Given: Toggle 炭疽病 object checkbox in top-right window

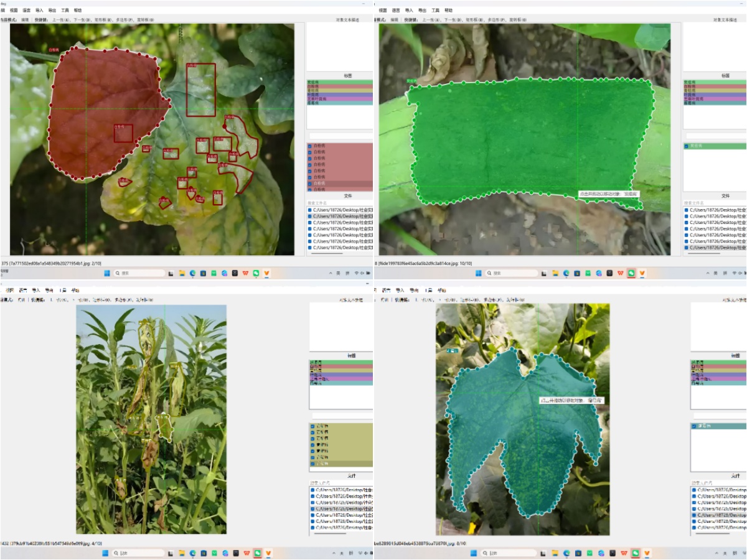Looking at the screenshot, I should click(x=687, y=146).
